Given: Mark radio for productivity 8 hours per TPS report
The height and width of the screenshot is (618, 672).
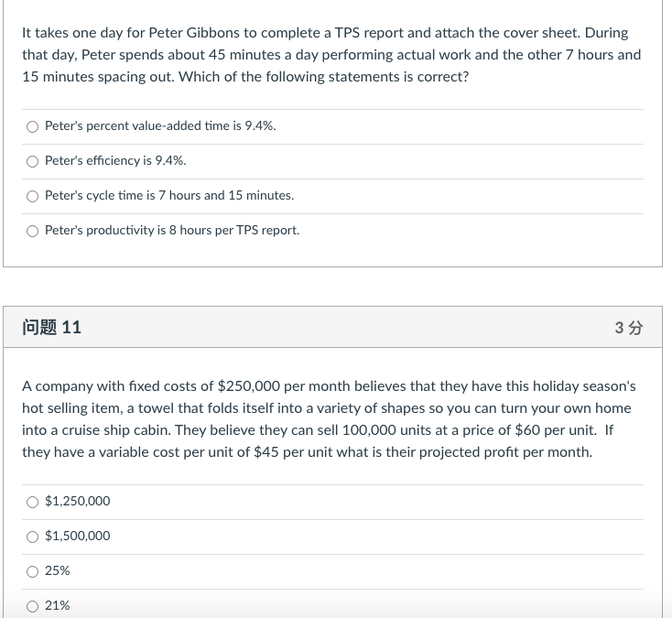Looking at the screenshot, I should coord(33,231).
